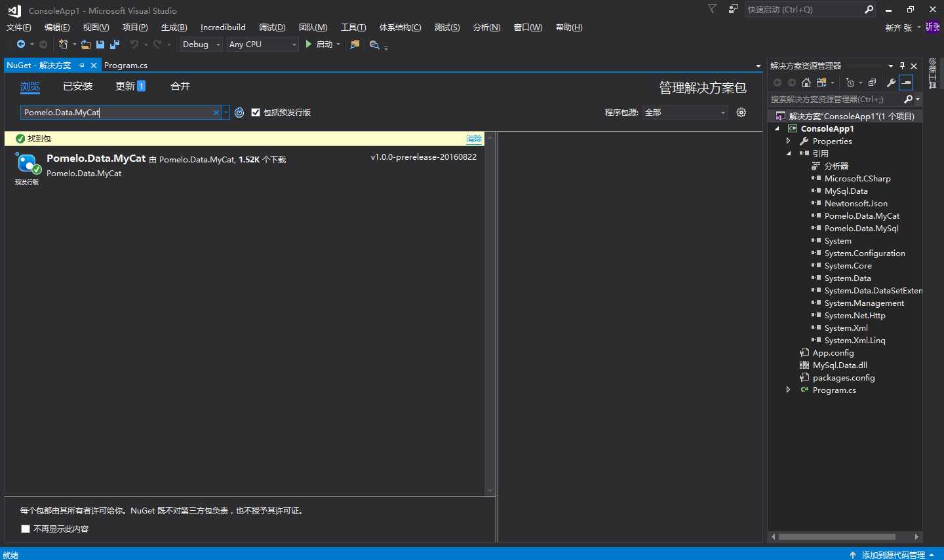This screenshot has width=944, height=560.
Task: Close the NuGet solution tab
Action: pyautogui.click(x=94, y=65)
